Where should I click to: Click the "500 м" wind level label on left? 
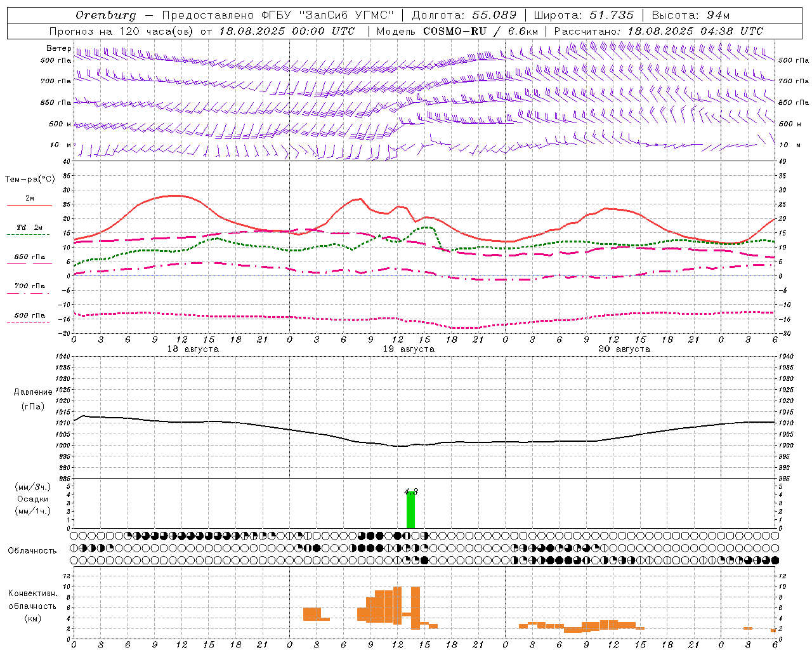tap(60, 124)
